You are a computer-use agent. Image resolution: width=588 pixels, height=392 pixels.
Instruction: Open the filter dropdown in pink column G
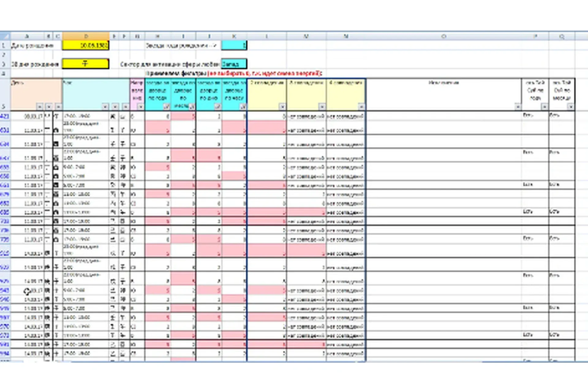141,107
